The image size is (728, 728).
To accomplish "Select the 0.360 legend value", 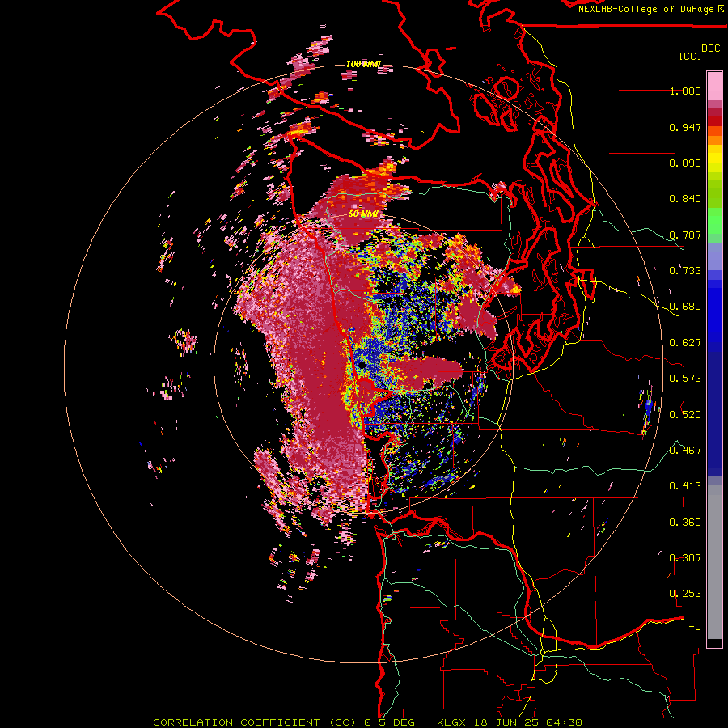I will 685,522.
